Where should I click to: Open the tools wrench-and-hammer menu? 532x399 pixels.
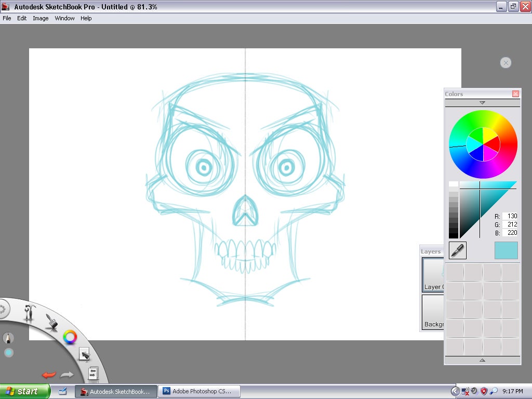pos(31,312)
